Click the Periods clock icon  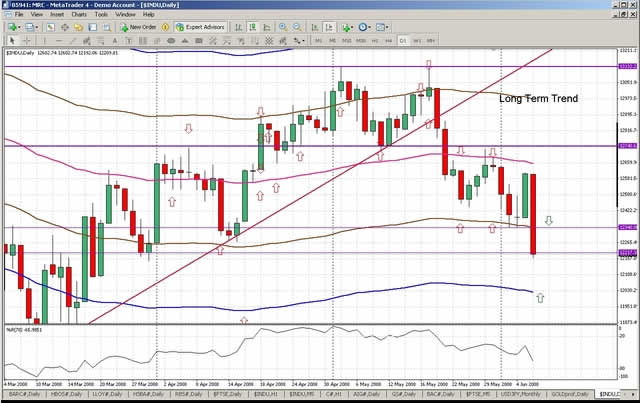362,27
